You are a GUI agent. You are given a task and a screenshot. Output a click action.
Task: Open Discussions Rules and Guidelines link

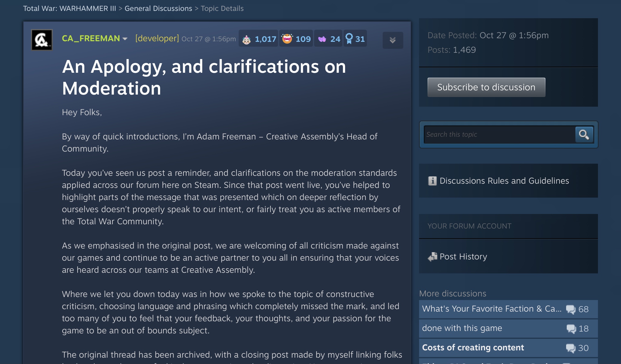click(504, 181)
